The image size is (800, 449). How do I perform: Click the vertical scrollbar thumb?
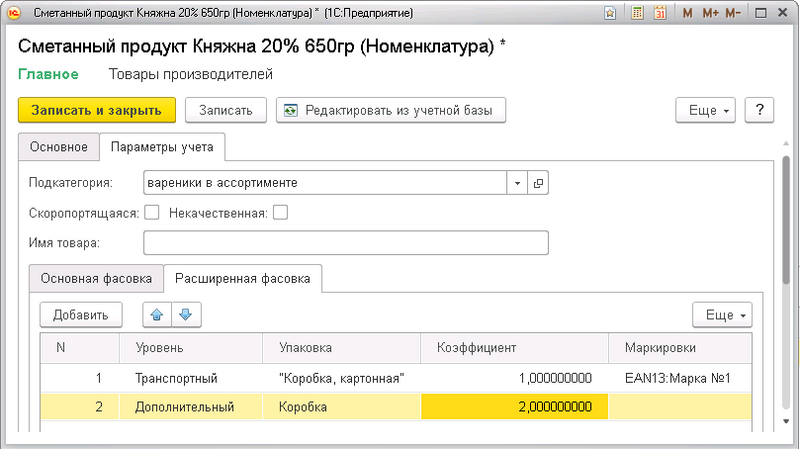pyautogui.click(x=786, y=219)
